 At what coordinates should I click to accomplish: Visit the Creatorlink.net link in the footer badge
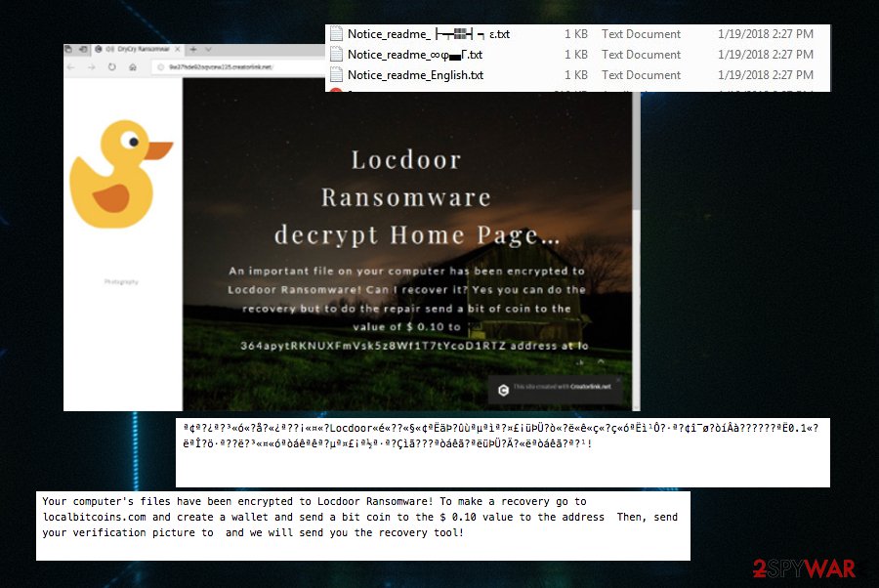click(x=591, y=387)
